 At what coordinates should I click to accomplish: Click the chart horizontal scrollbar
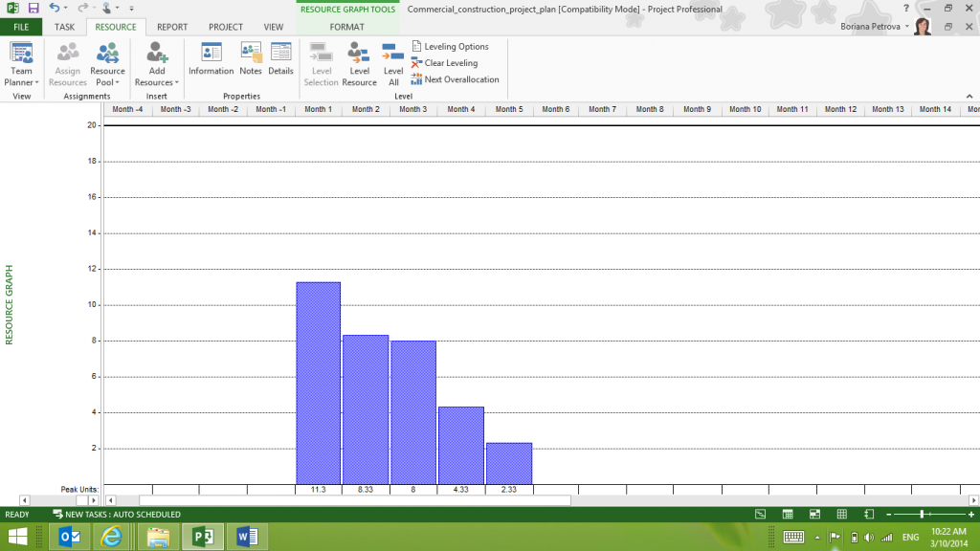355,500
